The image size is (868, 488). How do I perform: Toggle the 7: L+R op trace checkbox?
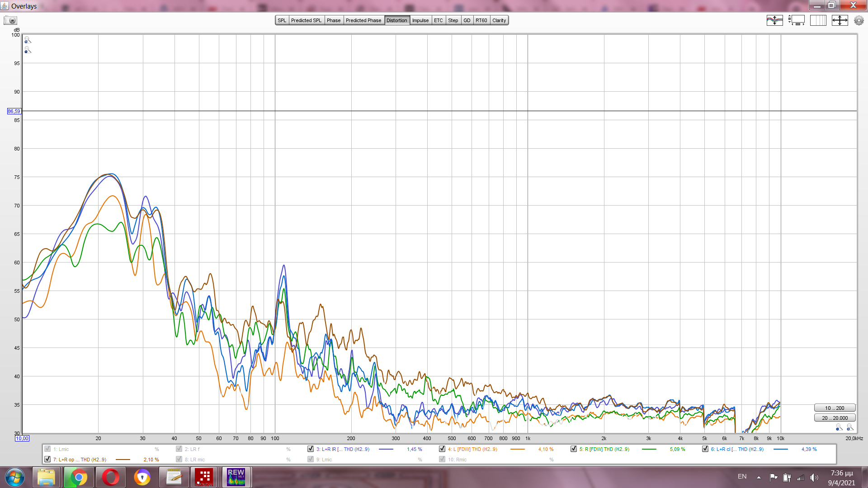pos(47,460)
